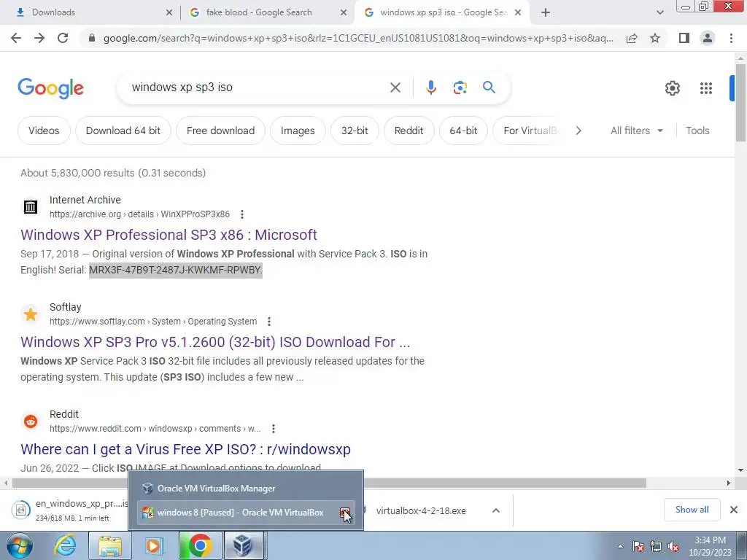Bookmark this page with the star icon
The image size is (747, 560).
tap(655, 38)
